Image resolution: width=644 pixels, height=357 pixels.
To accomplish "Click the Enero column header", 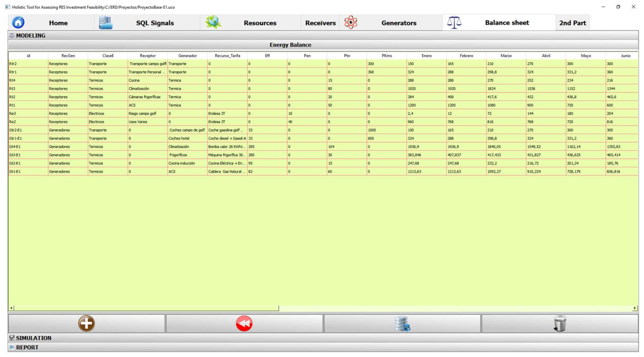I will pyautogui.click(x=427, y=56).
